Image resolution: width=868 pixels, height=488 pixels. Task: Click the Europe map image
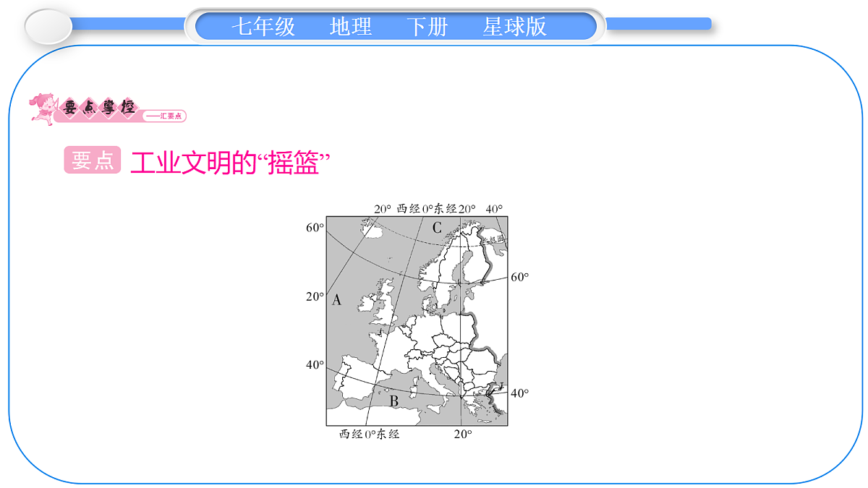417,320
